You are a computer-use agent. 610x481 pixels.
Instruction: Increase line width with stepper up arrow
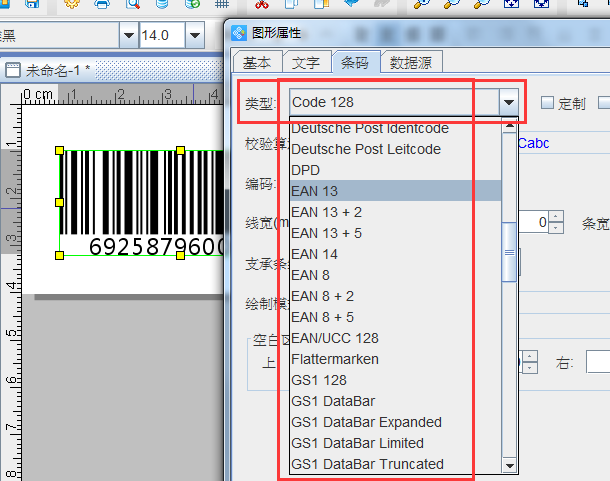pyautogui.click(x=557, y=216)
